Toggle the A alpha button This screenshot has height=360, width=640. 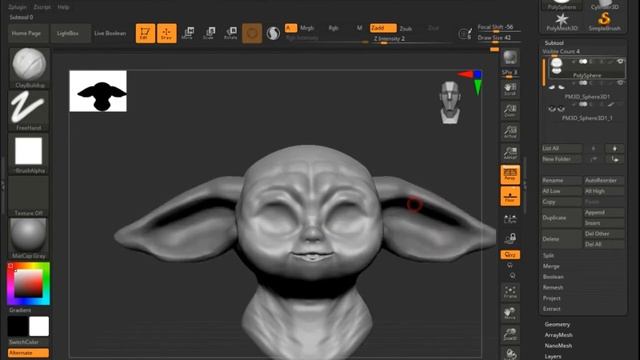coord(291,28)
